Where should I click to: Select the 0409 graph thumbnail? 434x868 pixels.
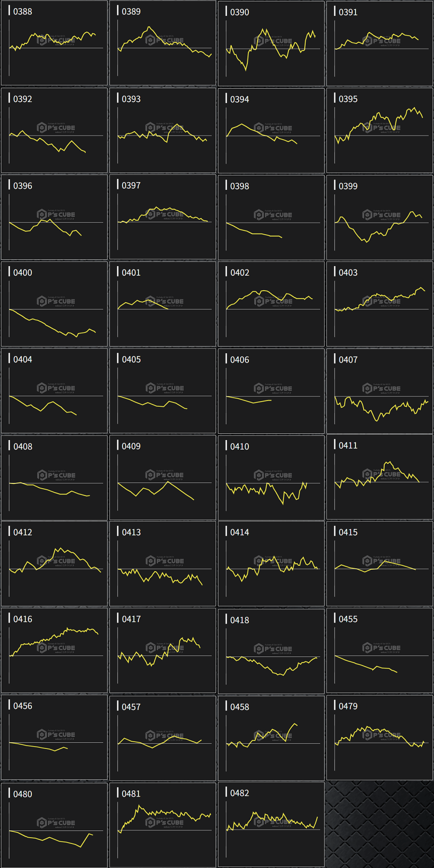tap(163, 477)
